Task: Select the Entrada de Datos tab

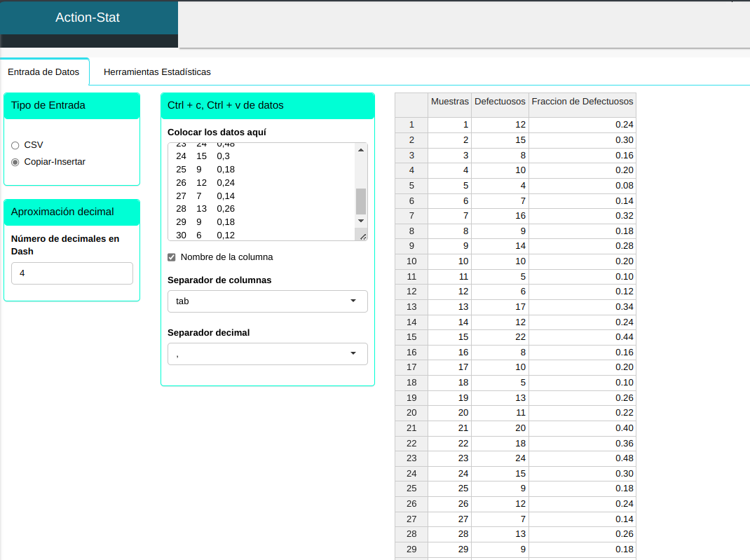Action: click(43, 71)
